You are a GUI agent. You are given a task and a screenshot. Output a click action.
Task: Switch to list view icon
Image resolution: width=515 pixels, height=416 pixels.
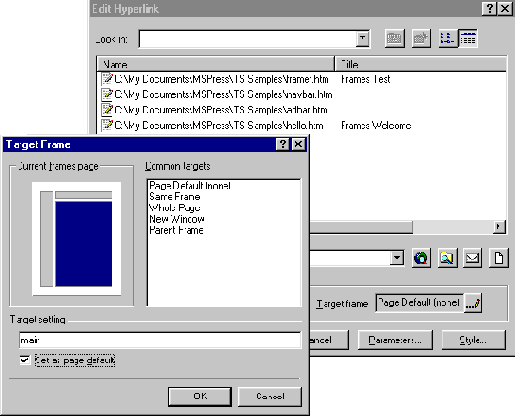(x=447, y=39)
